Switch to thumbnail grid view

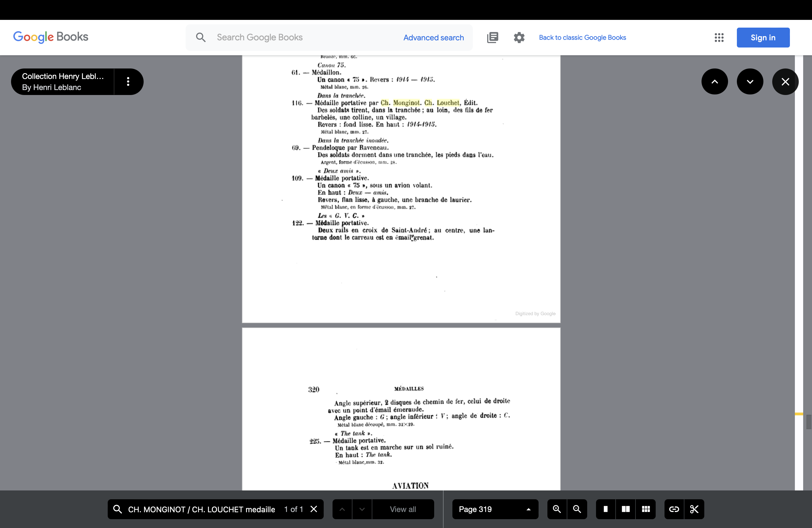click(x=645, y=509)
